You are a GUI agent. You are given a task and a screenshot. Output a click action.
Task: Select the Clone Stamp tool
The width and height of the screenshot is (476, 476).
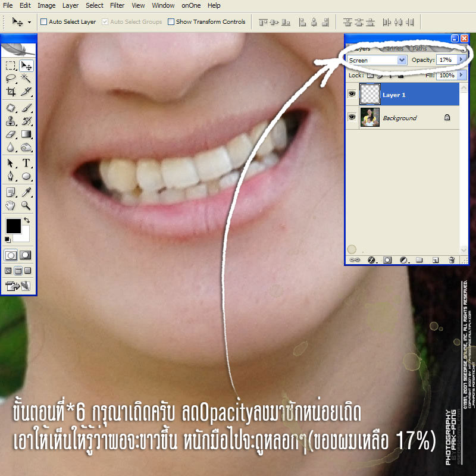11,121
